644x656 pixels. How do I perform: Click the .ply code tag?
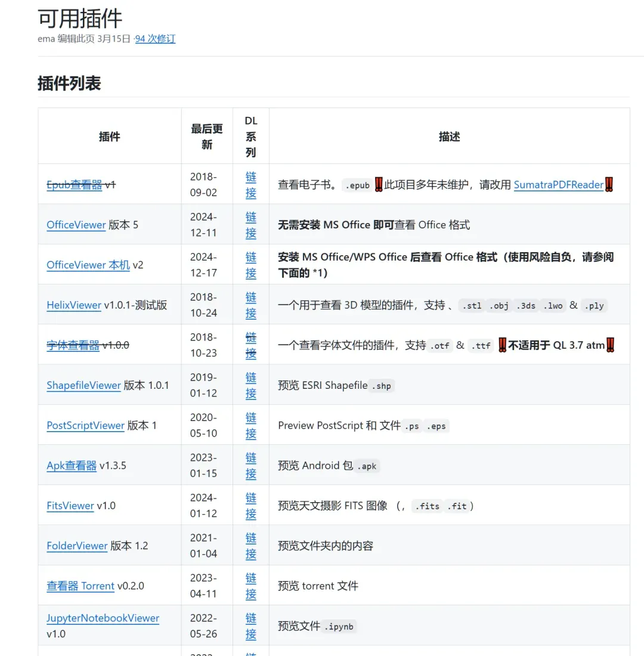point(594,306)
